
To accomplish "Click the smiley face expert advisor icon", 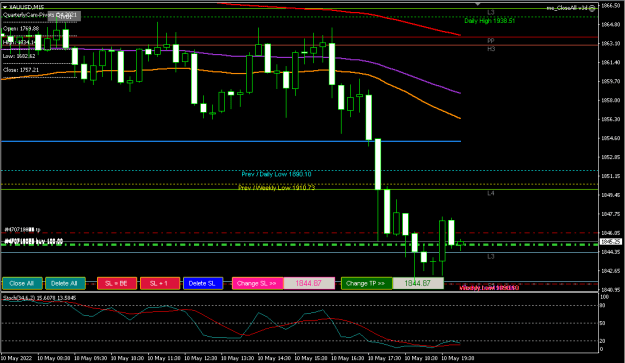I will [593, 8].
